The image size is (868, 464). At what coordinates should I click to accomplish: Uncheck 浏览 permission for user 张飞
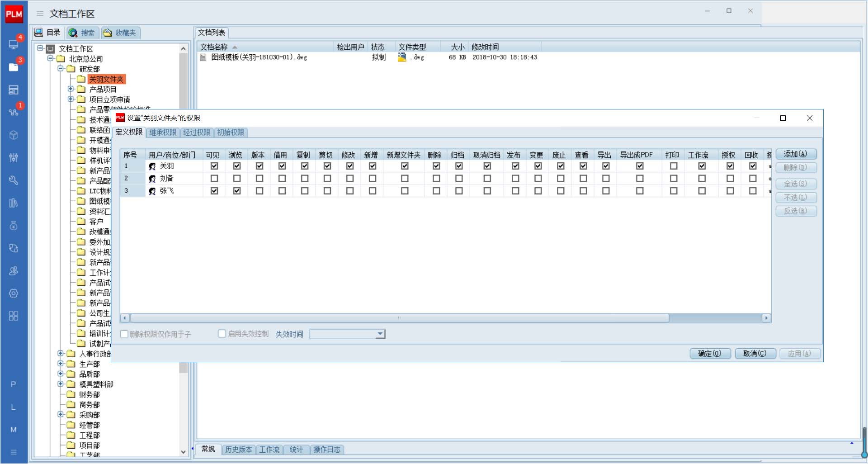[237, 191]
